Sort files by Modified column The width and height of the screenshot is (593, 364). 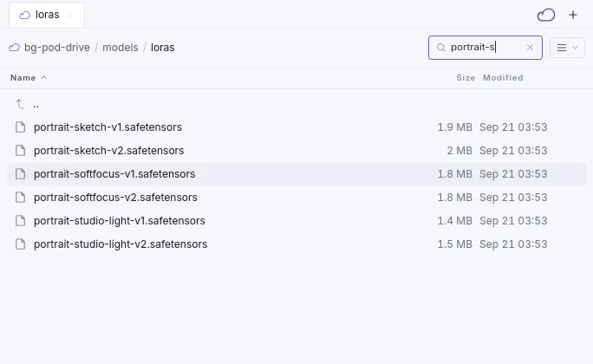point(503,77)
